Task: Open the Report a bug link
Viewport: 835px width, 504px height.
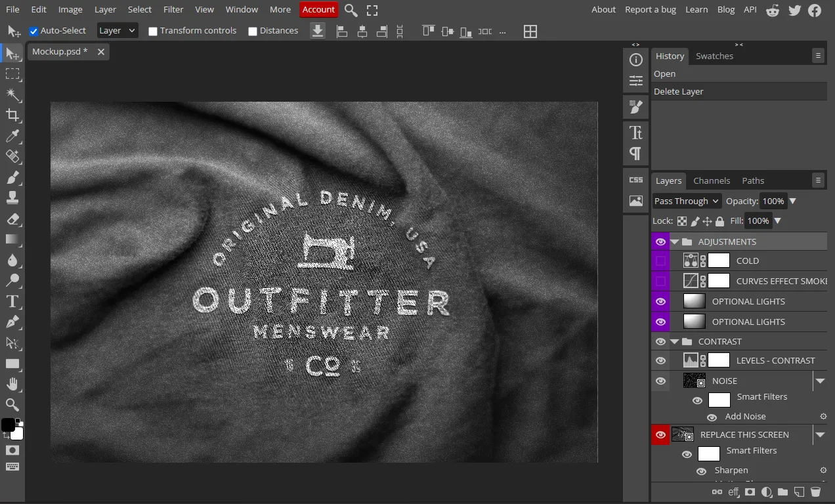Action: point(651,9)
